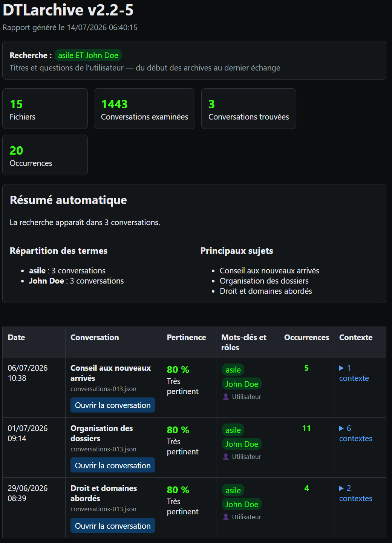
Task: Select the 'John Doe' badge for Conseil aux nouveaux arrivés
Action: click(242, 384)
